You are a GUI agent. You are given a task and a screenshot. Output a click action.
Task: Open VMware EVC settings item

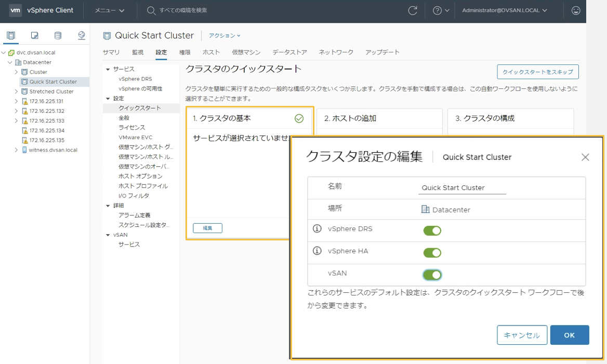pos(135,137)
